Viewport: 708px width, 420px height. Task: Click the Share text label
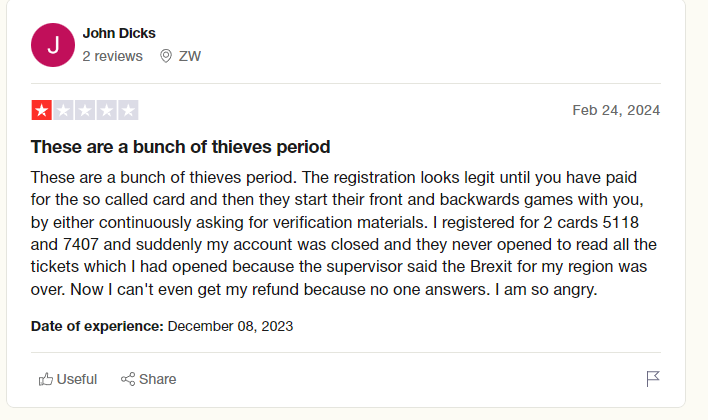coord(158,379)
